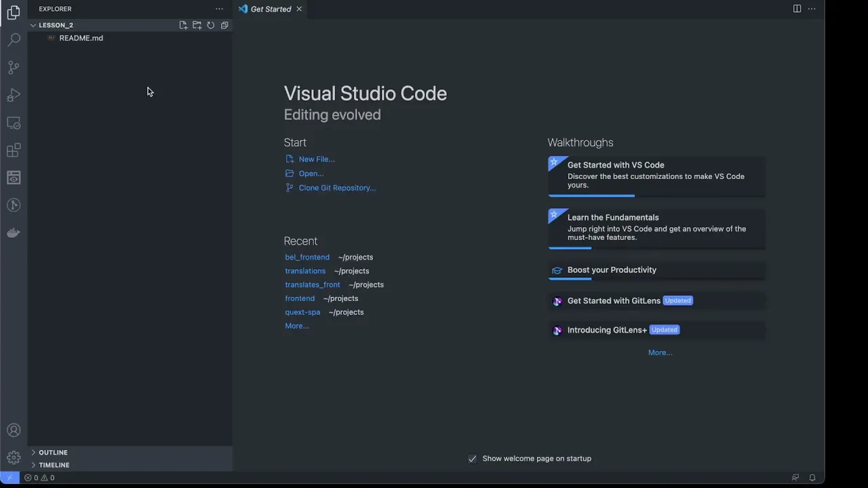The height and width of the screenshot is (488, 868).
Task: Open errors and warnings count in status bar
Action: tap(39, 478)
